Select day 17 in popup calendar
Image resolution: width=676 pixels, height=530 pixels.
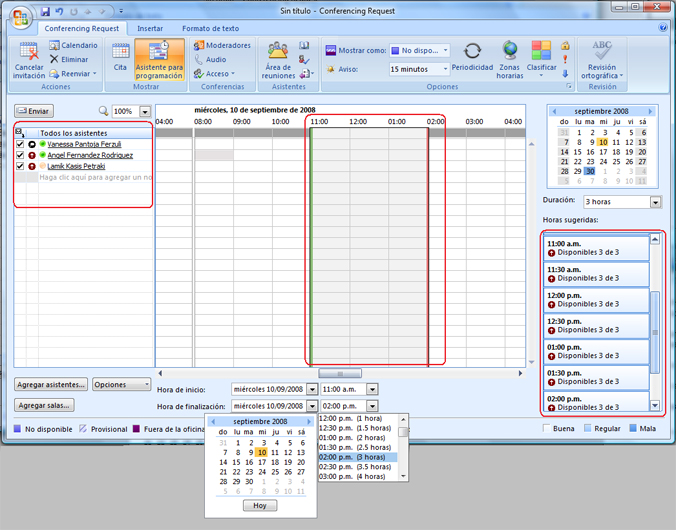click(262, 462)
